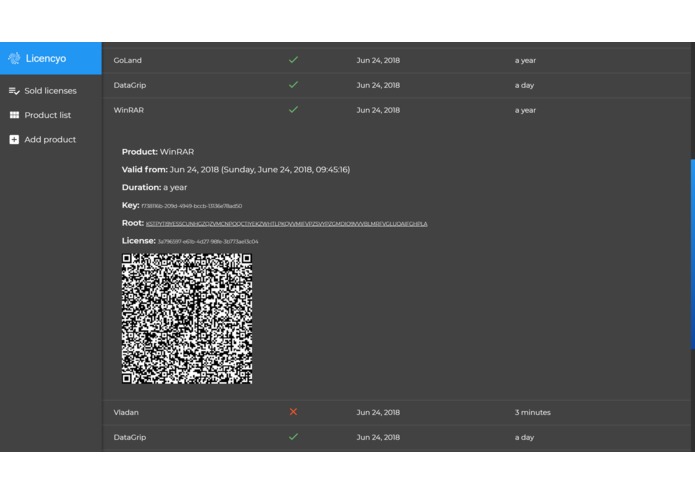Click the WinRAR license QR code

point(187,319)
